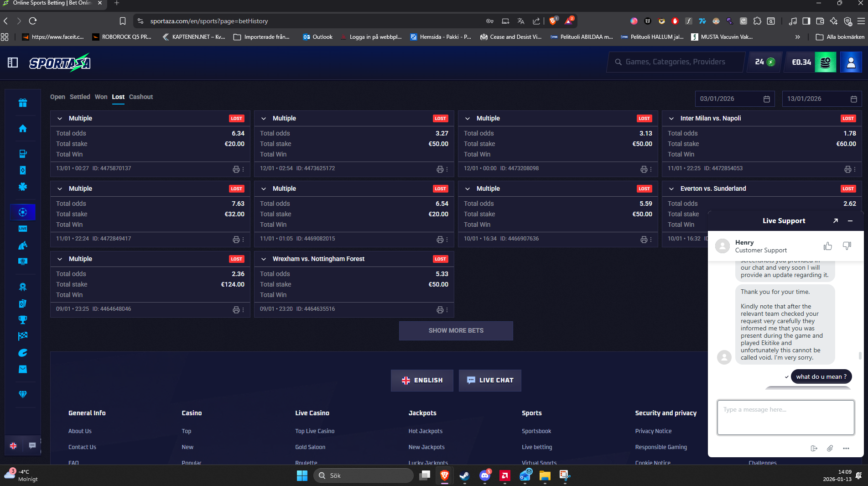Click the Sportaza logo
868x486 pixels.
tap(60, 63)
